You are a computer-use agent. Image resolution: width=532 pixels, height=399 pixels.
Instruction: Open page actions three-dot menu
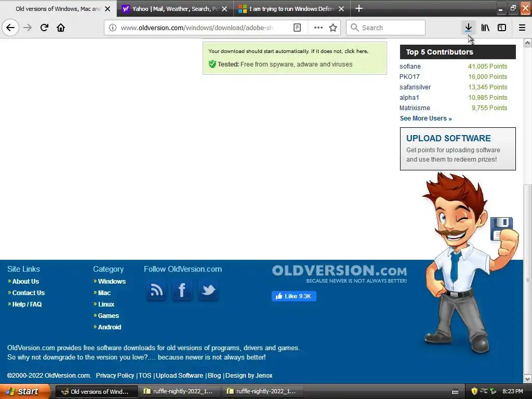pos(318,28)
